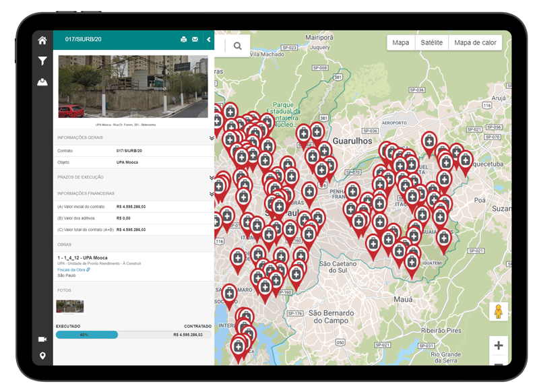Screen dimensions: 539x392
Task: Enable the Mapa de calor view
Action: pos(474,42)
